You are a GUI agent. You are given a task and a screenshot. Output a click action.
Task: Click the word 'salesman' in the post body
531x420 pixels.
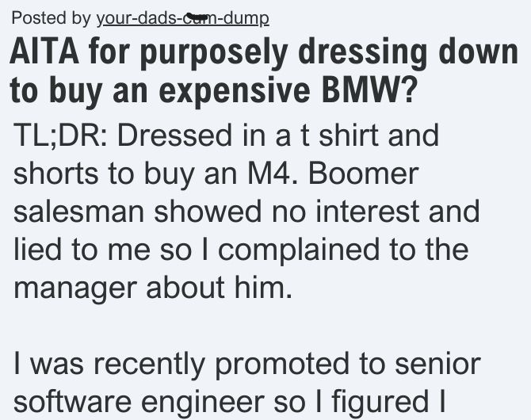[79, 212]
